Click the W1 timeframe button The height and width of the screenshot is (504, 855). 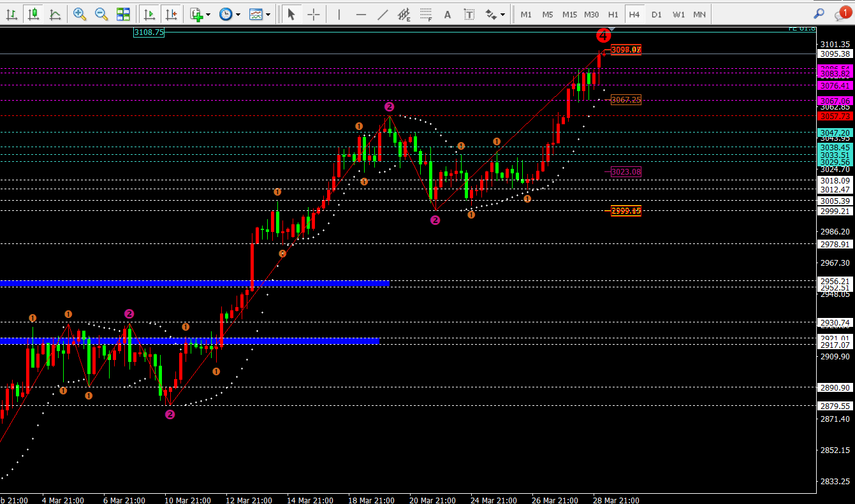[678, 14]
